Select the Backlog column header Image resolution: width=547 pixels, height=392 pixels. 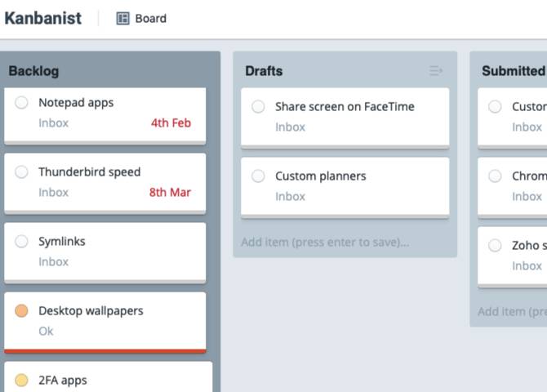click(33, 71)
